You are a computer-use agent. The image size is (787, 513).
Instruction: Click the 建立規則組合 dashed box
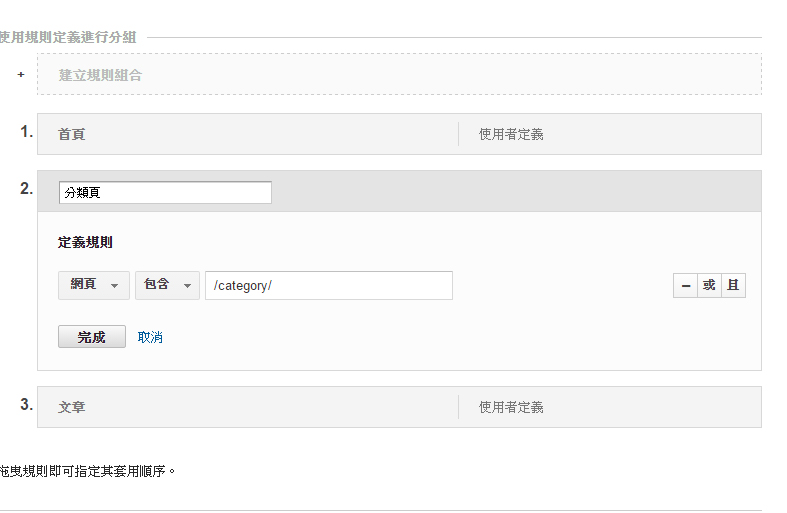click(399, 74)
